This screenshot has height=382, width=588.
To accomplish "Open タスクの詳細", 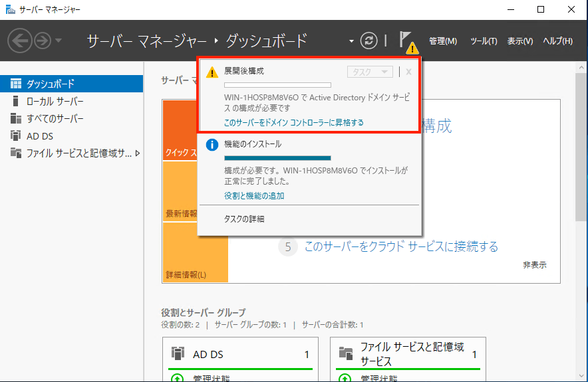I will pos(244,219).
